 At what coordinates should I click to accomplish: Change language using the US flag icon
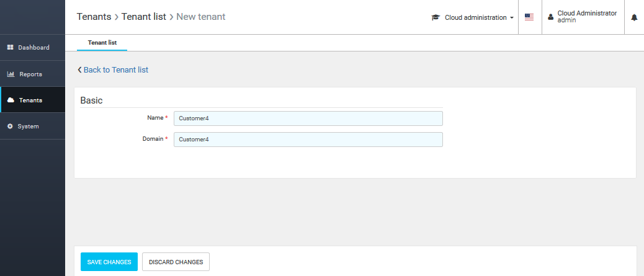point(529,17)
